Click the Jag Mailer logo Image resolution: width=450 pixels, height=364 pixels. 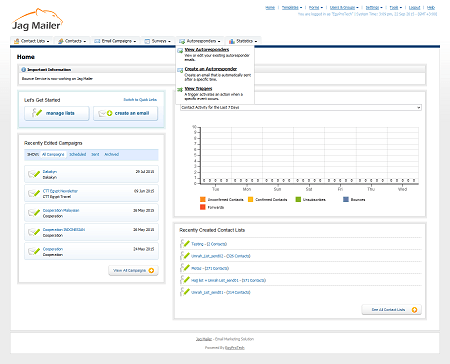[x=37, y=20]
